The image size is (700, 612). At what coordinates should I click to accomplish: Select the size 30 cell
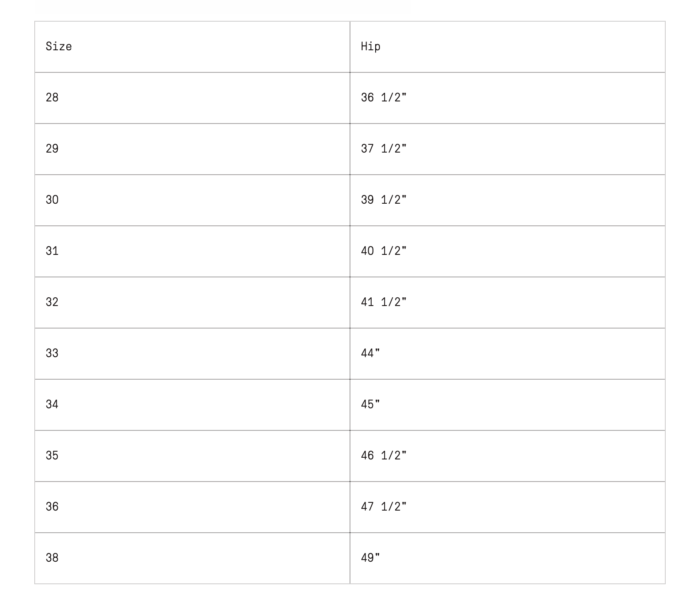[52, 200]
